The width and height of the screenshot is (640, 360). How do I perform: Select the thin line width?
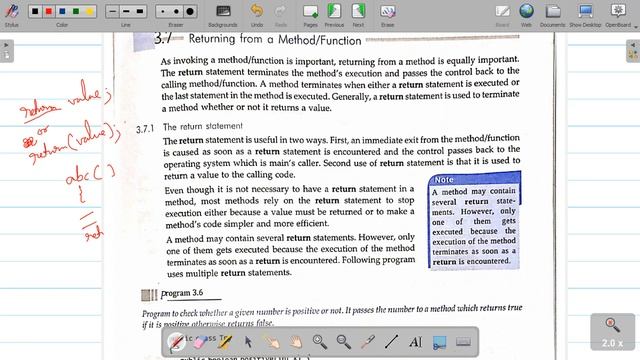112,11
